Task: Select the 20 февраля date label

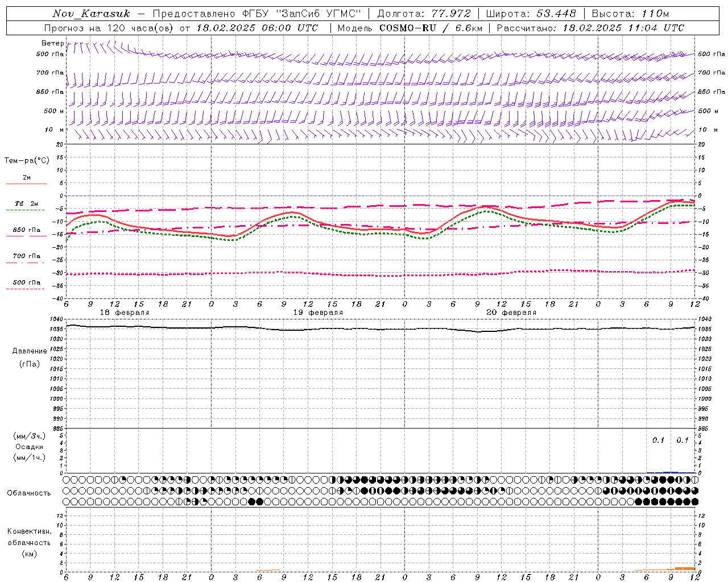Action: [511, 313]
